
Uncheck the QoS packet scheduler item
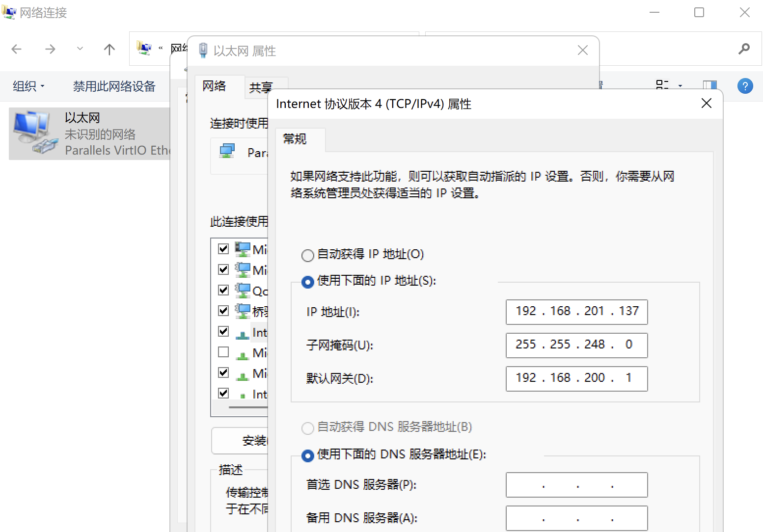(223, 290)
